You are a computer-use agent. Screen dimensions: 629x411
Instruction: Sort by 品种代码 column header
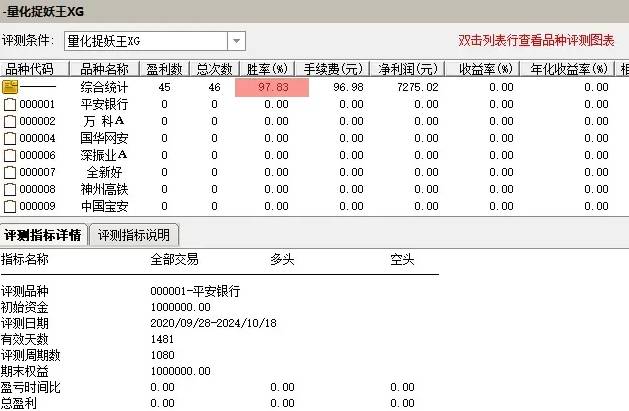click(x=34, y=69)
